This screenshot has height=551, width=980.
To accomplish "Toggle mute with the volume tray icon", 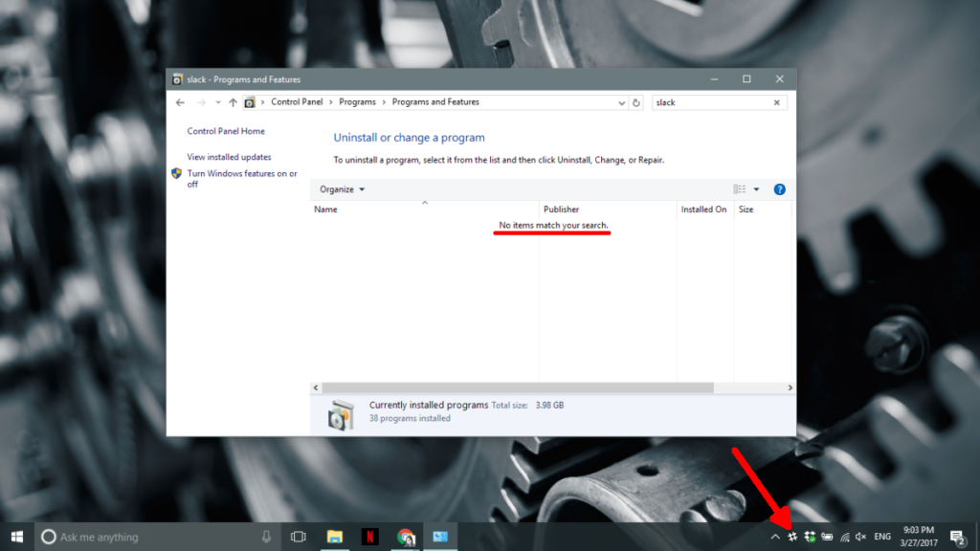I will (860, 537).
